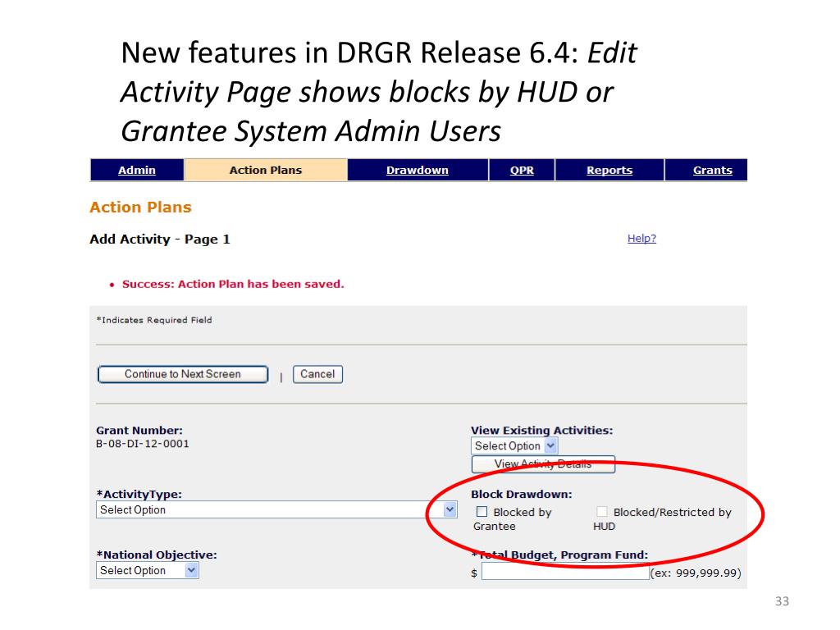Switch to the Drawdown tab
The image size is (840, 630).
(x=418, y=171)
